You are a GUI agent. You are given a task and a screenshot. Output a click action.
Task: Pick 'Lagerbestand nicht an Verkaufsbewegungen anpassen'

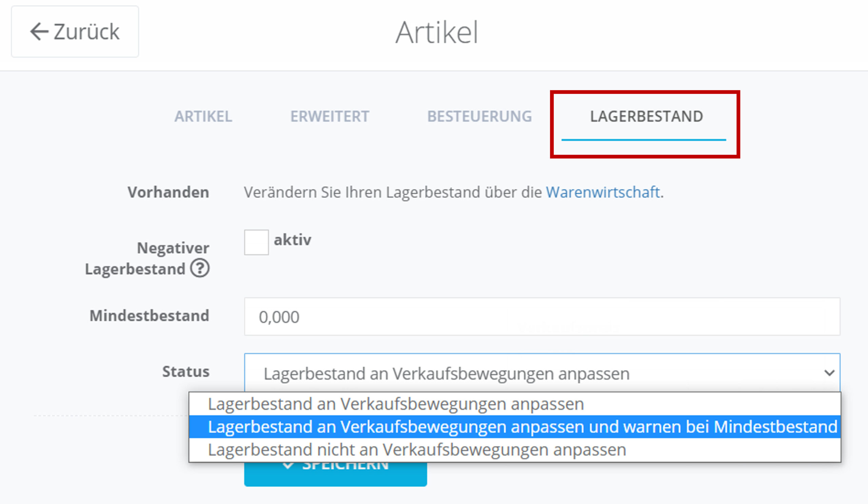pyautogui.click(x=515, y=450)
